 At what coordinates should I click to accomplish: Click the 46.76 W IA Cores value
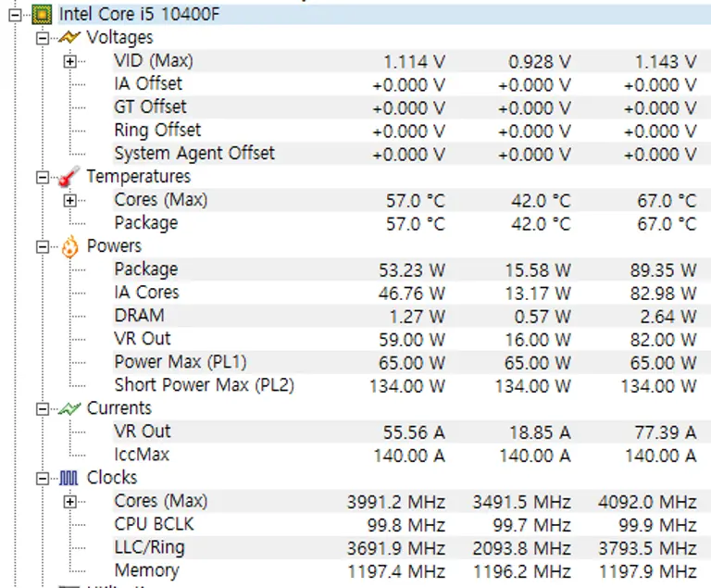(412, 294)
